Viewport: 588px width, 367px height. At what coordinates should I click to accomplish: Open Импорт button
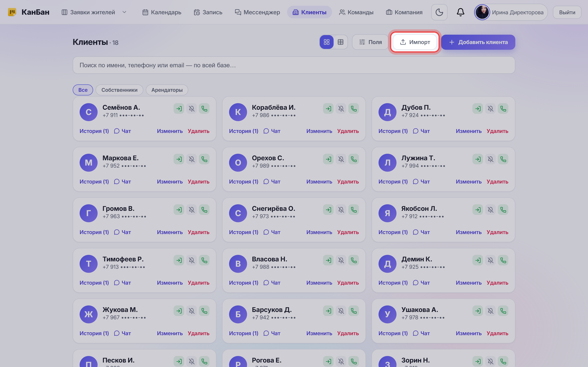[x=415, y=42]
